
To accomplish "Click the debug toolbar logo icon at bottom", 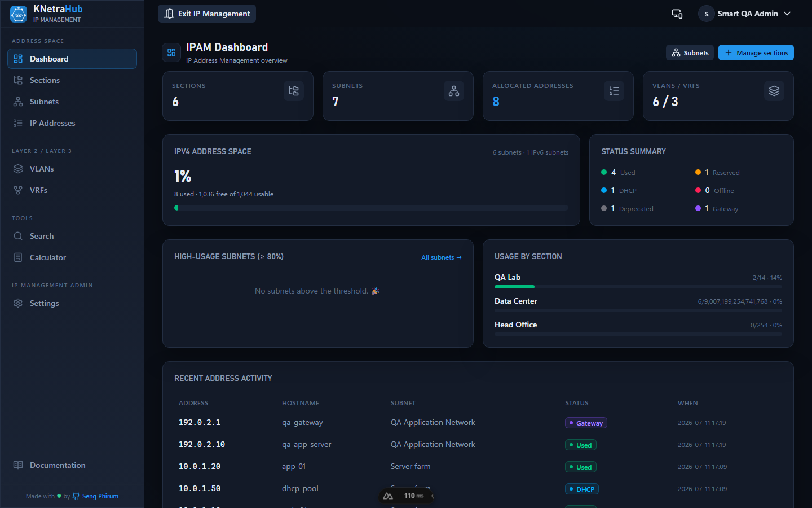I will [x=388, y=496].
